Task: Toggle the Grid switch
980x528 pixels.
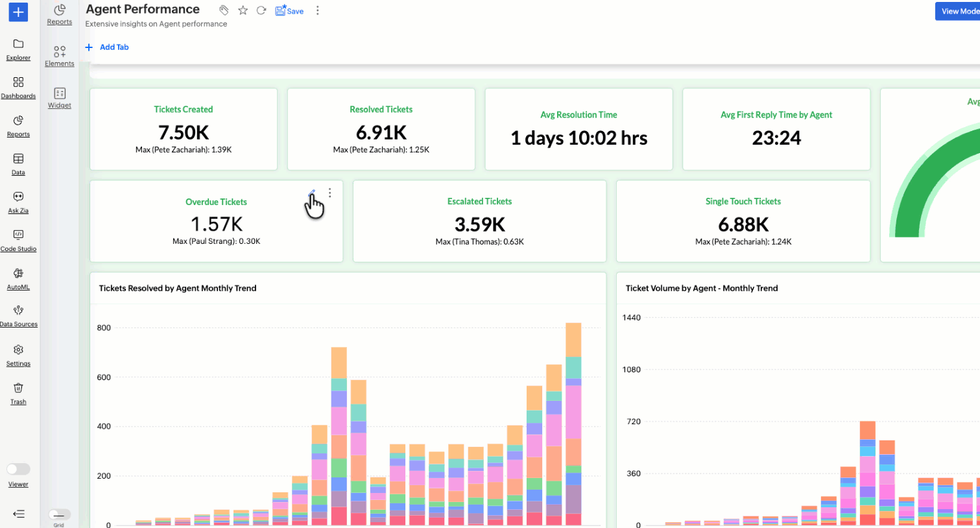Action: pos(59,514)
